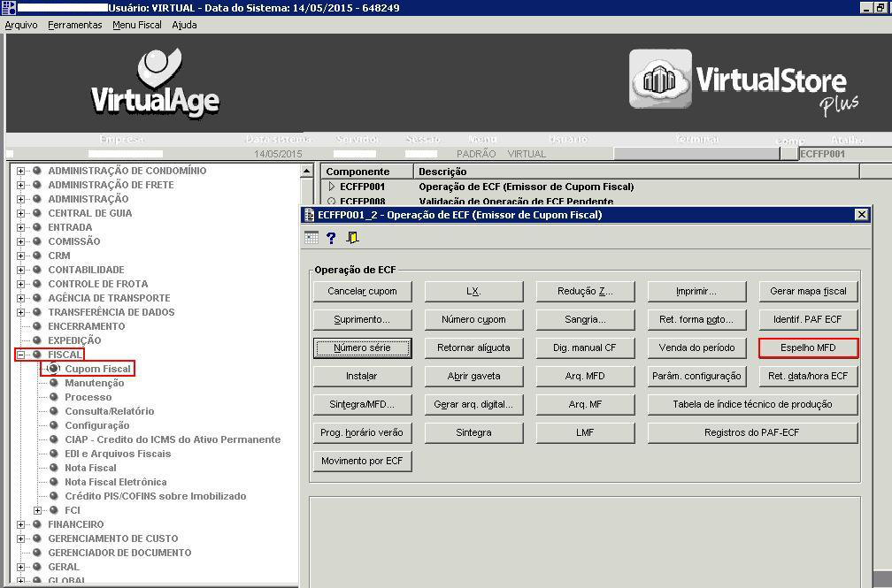This screenshot has height=588, width=892.
Task: Click Gerar arq. digital button
Action: pos(474,405)
